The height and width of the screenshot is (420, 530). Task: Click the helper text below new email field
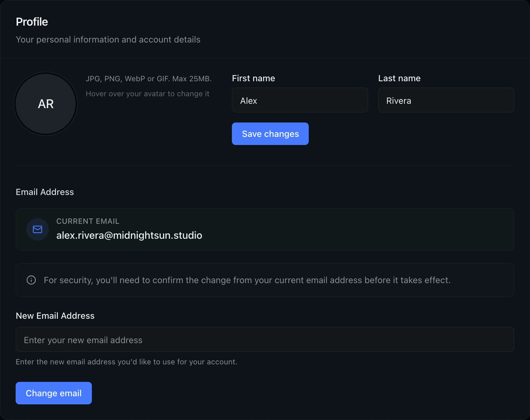click(x=126, y=362)
